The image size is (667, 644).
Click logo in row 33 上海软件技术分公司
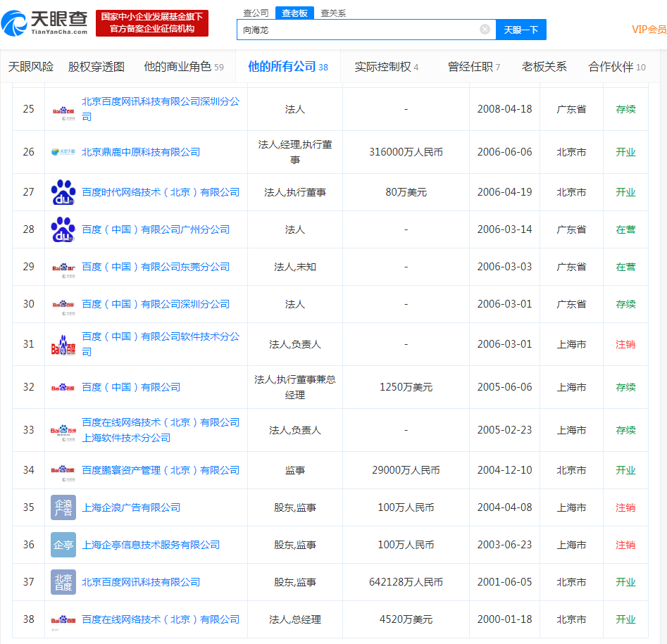click(x=63, y=433)
